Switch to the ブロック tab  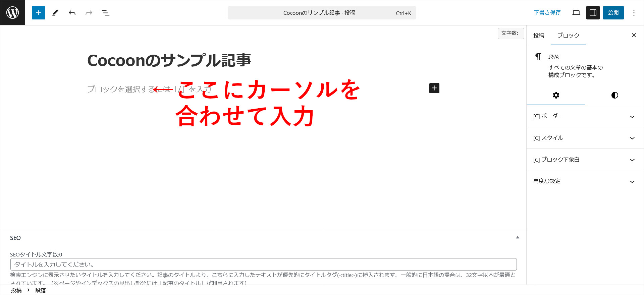coord(569,35)
